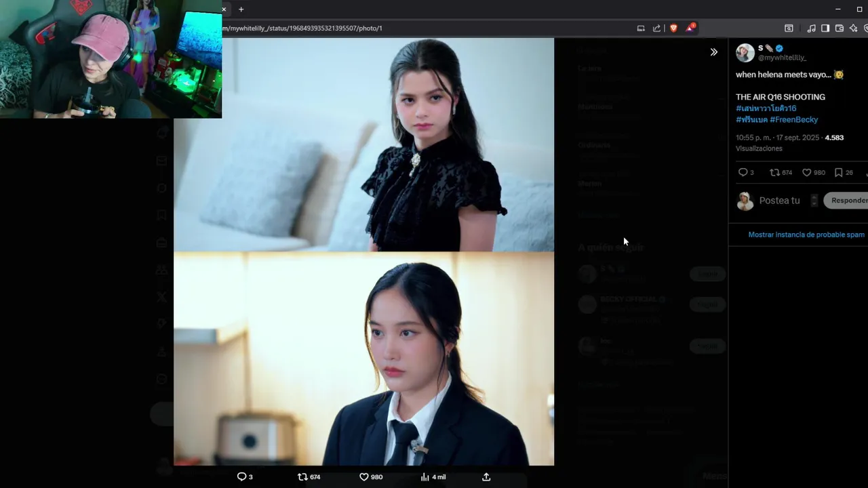Click Mostrar instancia de probable spam

(806, 235)
